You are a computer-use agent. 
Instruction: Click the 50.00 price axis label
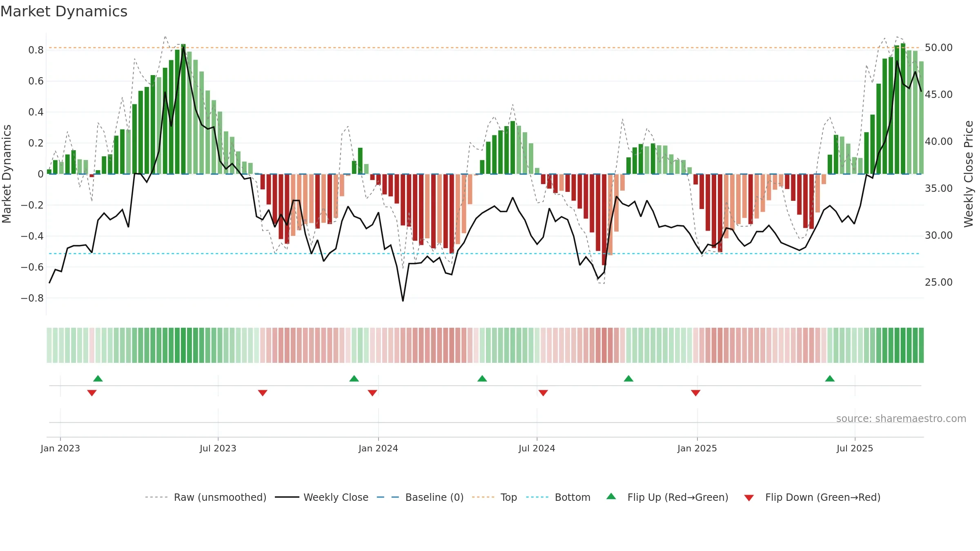click(x=939, y=48)
